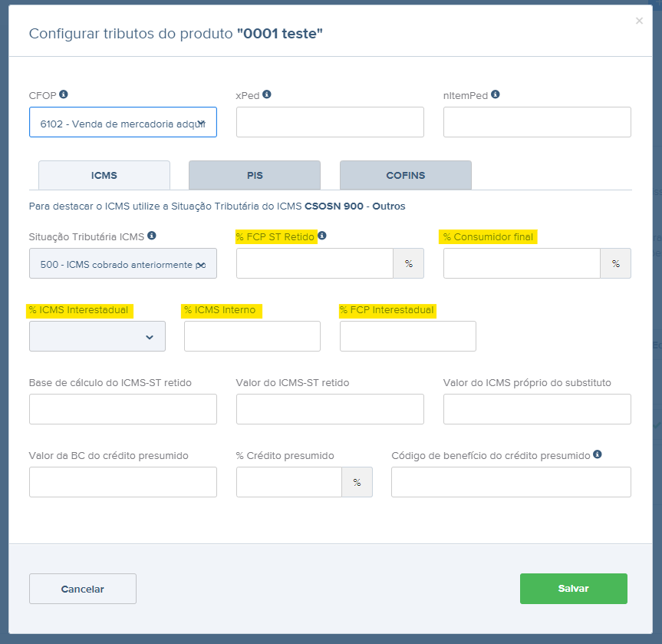Click the info icon beside nItemPed
This screenshot has height=644, width=662.
496,94
